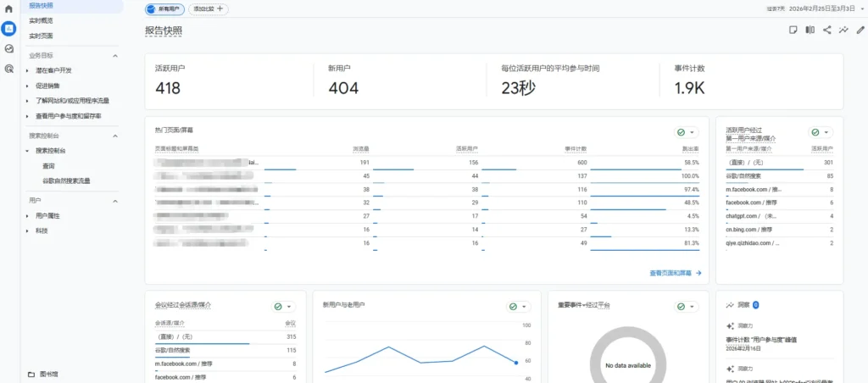Click cn.bing.com / 推荐 row

pos(780,229)
